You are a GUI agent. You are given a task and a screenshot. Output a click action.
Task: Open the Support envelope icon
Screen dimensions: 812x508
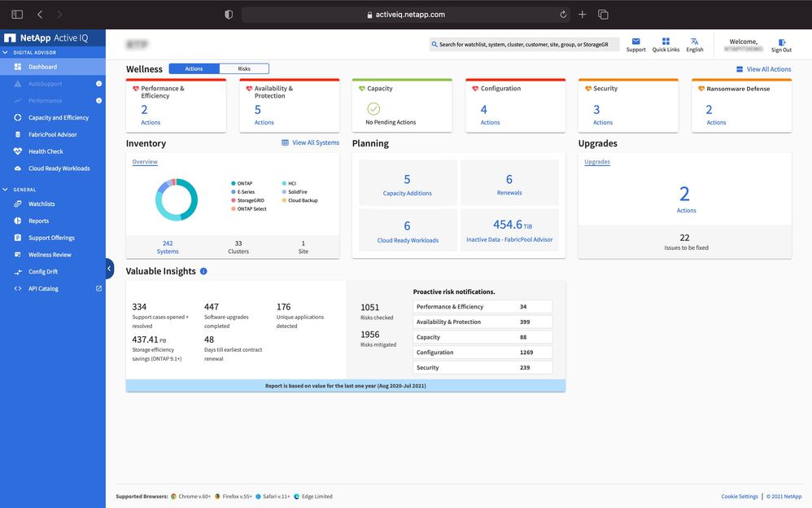[x=635, y=42]
